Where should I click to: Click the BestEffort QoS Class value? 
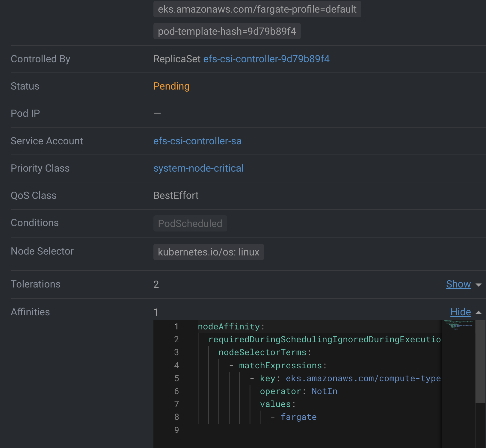tap(176, 195)
